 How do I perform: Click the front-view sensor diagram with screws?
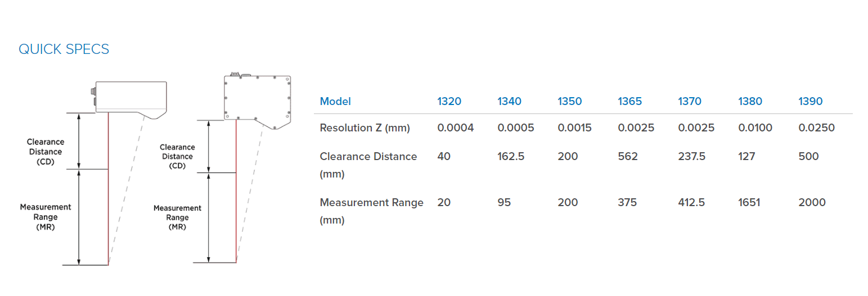pyautogui.click(x=223, y=168)
